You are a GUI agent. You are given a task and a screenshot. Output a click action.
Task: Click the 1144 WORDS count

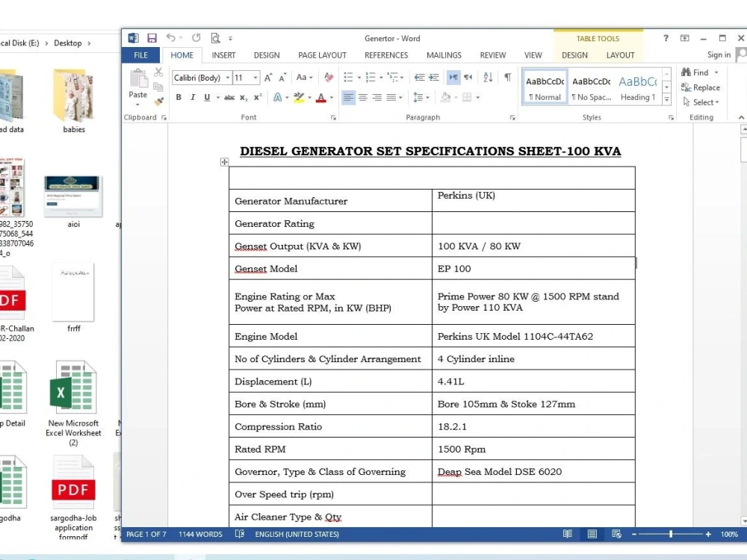200,535
